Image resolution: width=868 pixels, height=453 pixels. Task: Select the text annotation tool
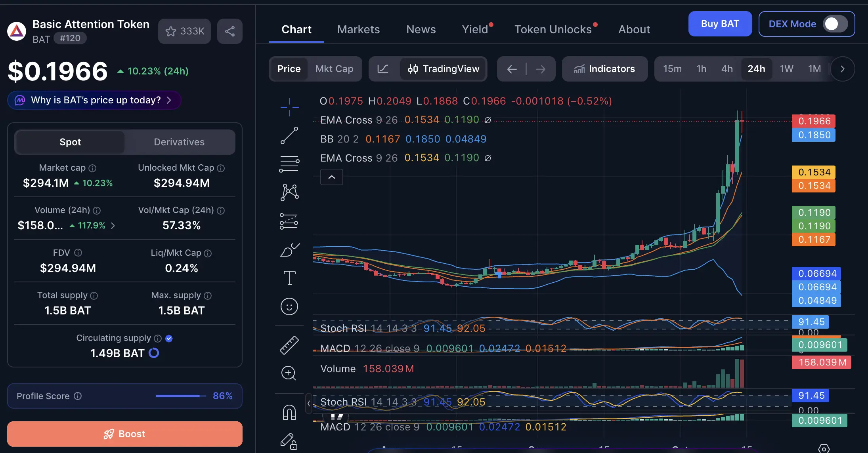[289, 278]
